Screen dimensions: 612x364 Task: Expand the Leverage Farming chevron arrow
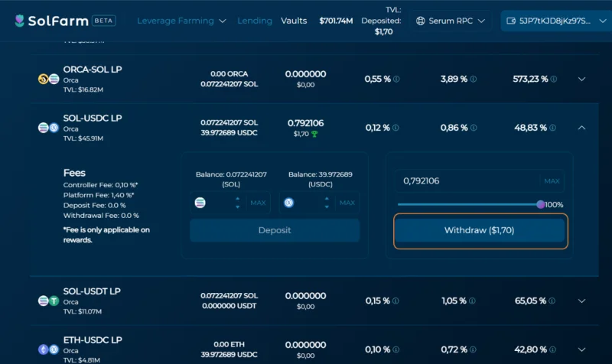click(223, 21)
